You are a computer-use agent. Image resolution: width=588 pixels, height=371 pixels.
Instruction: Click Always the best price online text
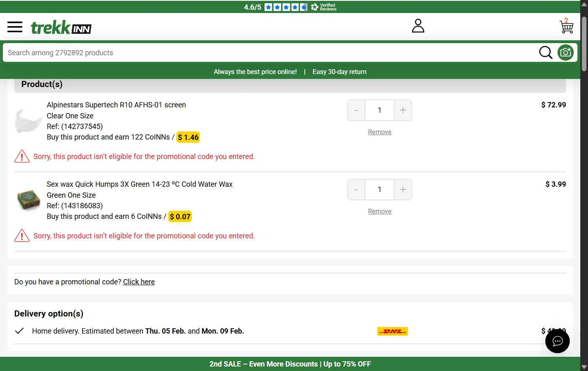[x=255, y=72]
